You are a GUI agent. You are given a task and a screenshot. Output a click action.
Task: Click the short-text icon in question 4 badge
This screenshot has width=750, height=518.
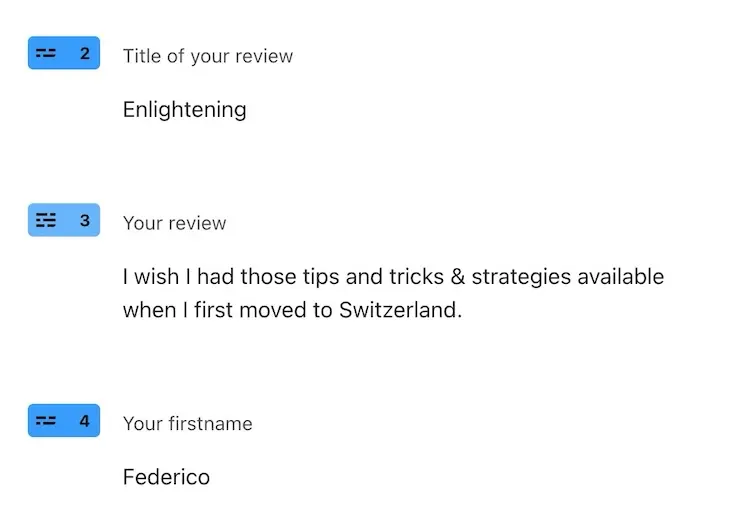(46, 421)
